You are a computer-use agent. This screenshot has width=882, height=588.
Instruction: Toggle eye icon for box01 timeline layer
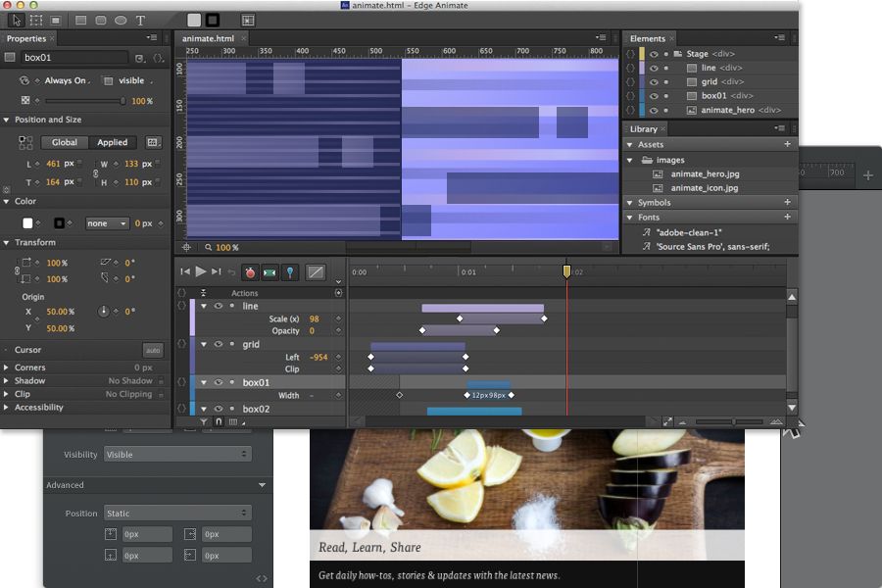click(219, 382)
